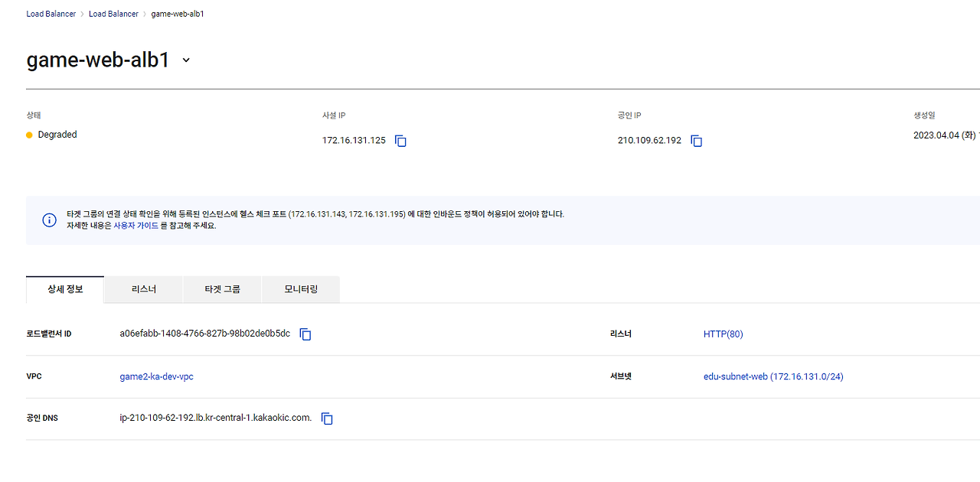Switch to the 리스너 tab
This screenshot has width=980, height=482.
(x=144, y=289)
